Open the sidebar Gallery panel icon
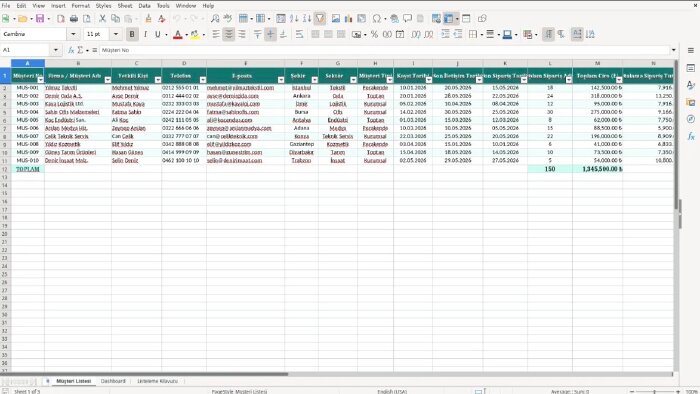Image resolution: width=700 pixels, height=394 pixels. [691, 102]
